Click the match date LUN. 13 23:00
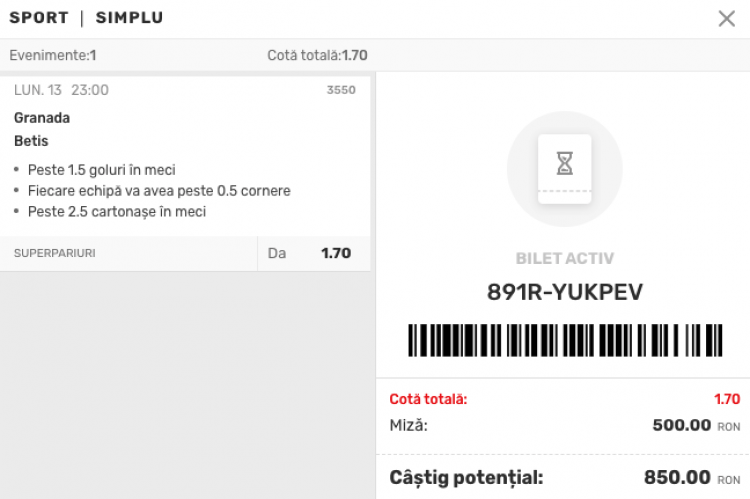 point(61,90)
